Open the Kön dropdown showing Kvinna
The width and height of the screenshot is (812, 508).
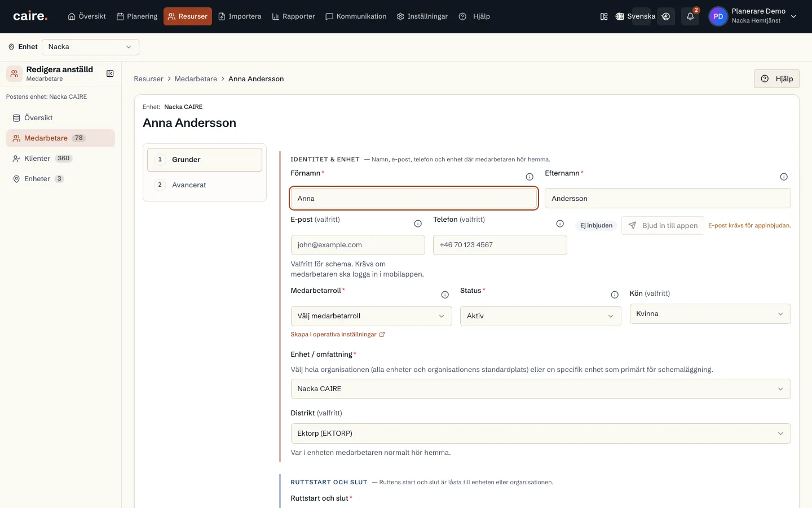point(710,314)
